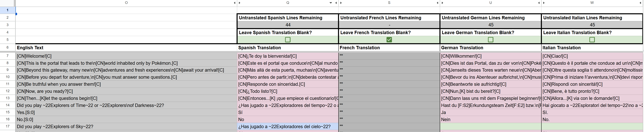The image size is (644, 132).
Task: Click the unhide-column arrow left of column S
Action: pos(341,3)
